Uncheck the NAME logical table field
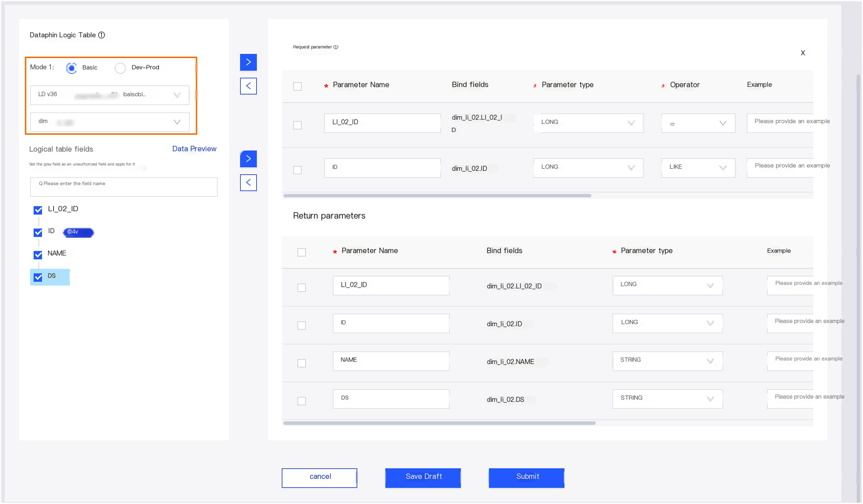This screenshot has height=504, width=863. tap(38, 254)
